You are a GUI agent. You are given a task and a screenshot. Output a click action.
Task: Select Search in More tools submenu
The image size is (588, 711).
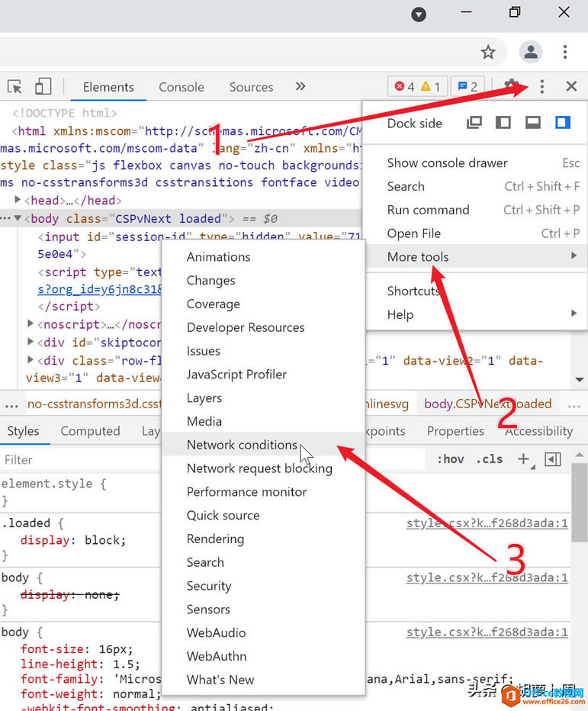click(263, 562)
